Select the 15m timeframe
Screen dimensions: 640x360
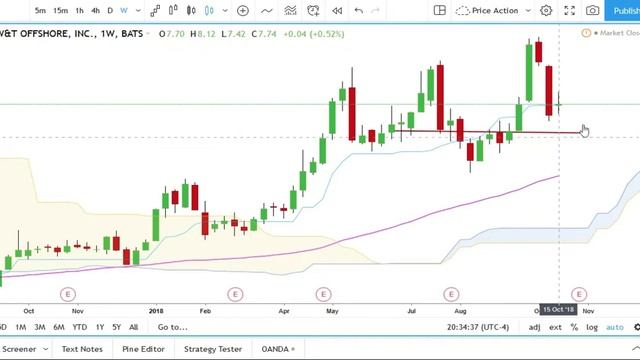click(x=60, y=11)
